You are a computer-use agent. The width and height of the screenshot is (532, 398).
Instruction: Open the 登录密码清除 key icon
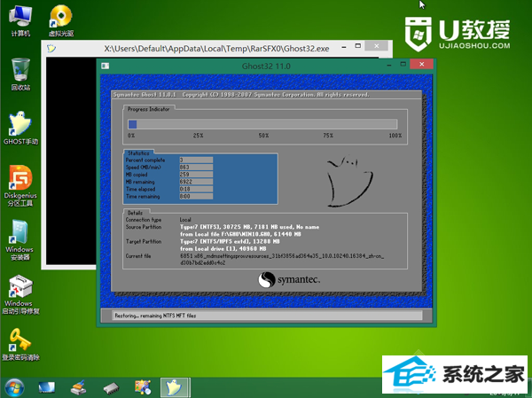20,344
